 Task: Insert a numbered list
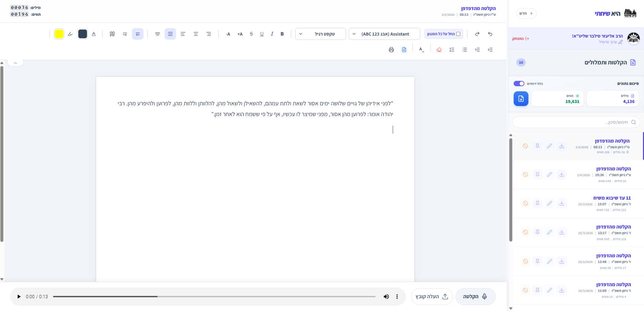(452, 50)
